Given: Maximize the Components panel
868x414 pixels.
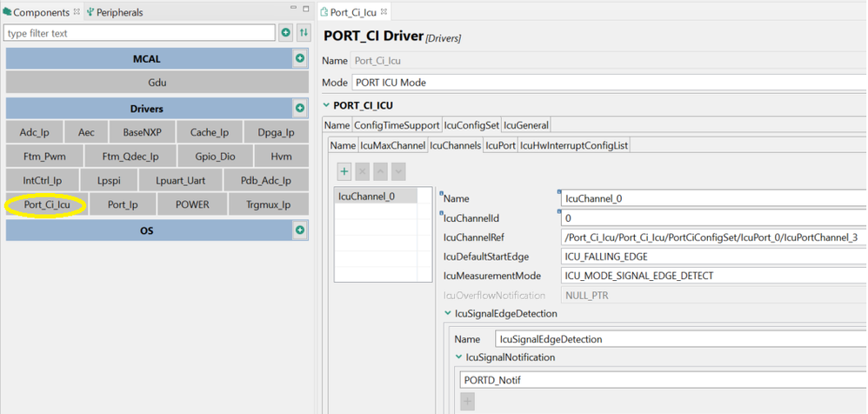Looking at the screenshot, I should pyautogui.click(x=305, y=9).
